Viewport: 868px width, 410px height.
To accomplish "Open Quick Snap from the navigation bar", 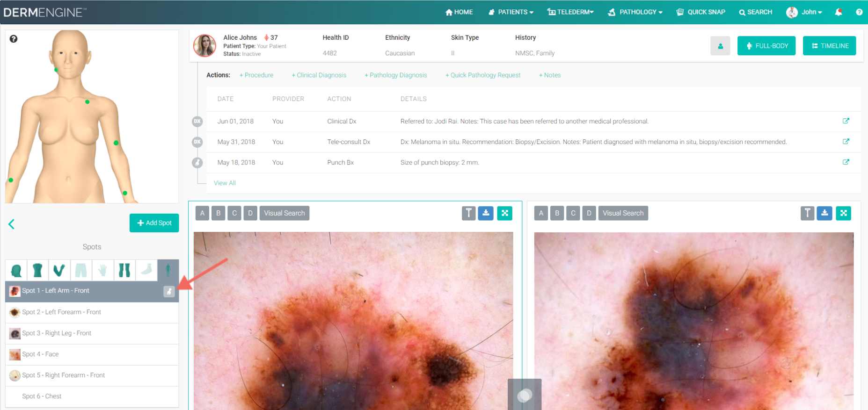I will point(701,12).
